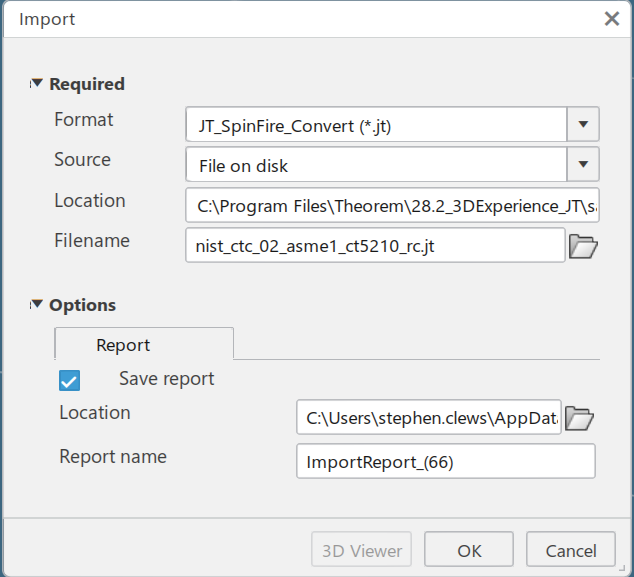
Task: Click the Report name field
Action: point(446,461)
